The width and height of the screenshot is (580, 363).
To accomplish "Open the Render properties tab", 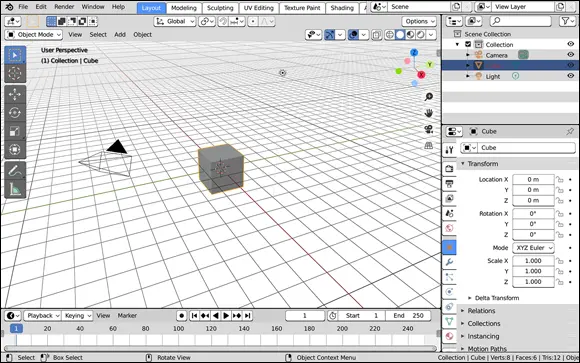I will [449, 168].
